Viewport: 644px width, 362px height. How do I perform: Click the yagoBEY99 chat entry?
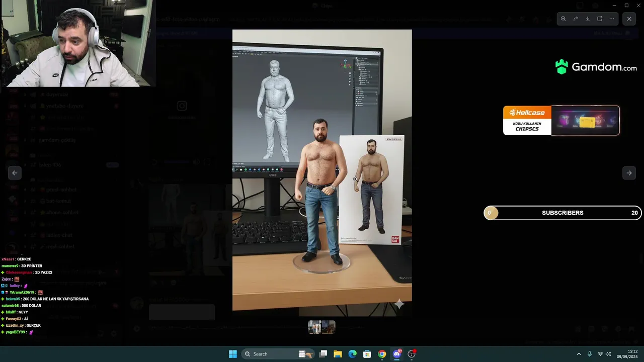point(17,332)
